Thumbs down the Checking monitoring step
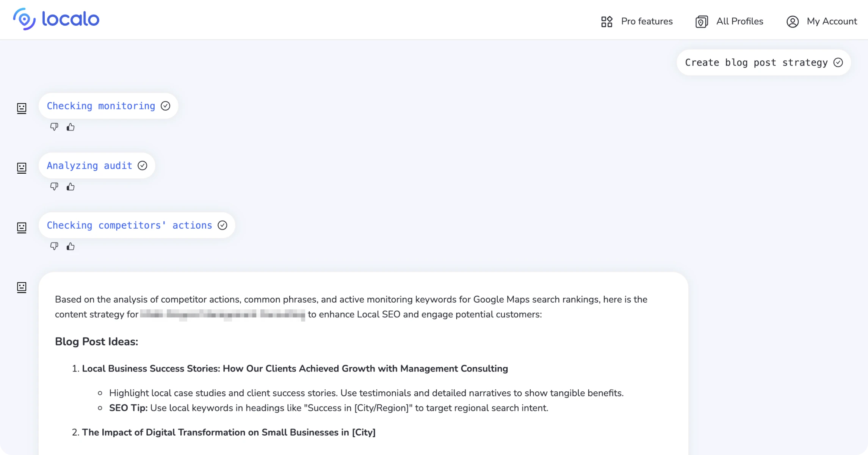The height and width of the screenshot is (455, 868). coord(54,127)
